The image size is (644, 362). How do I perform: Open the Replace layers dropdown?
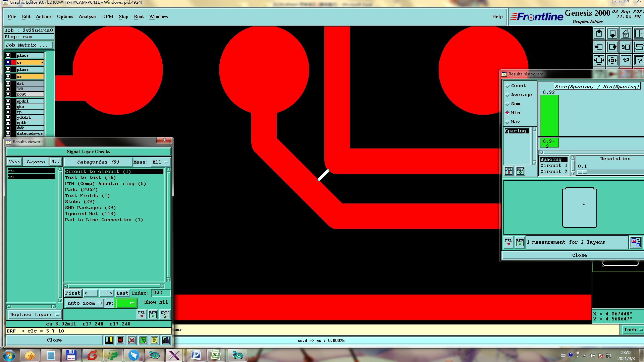(x=34, y=315)
